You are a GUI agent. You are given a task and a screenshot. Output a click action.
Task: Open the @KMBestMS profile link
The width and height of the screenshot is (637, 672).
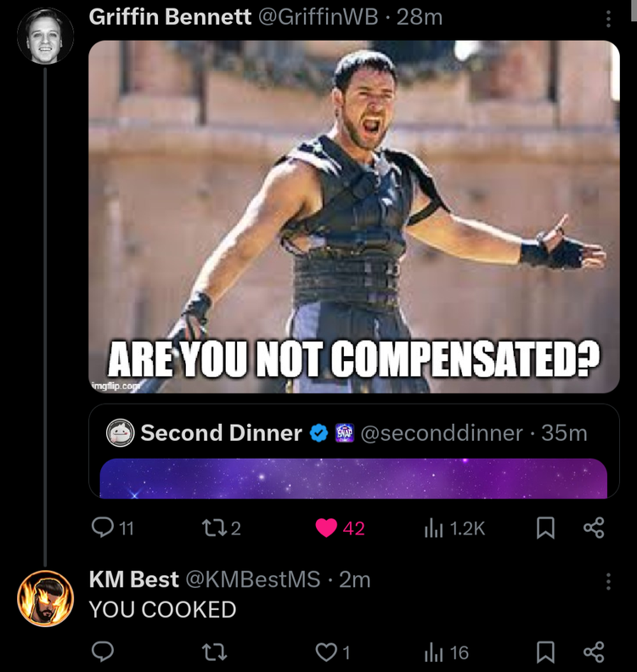(253, 579)
